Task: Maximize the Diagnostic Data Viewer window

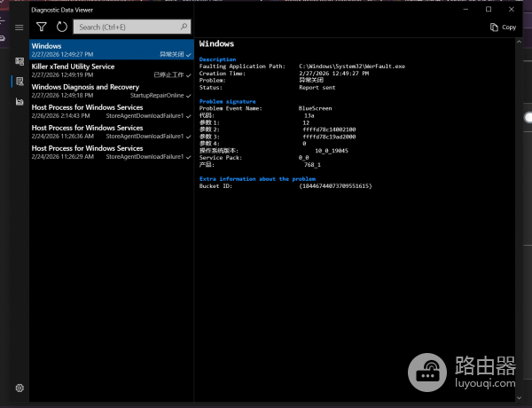Action: (x=489, y=9)
